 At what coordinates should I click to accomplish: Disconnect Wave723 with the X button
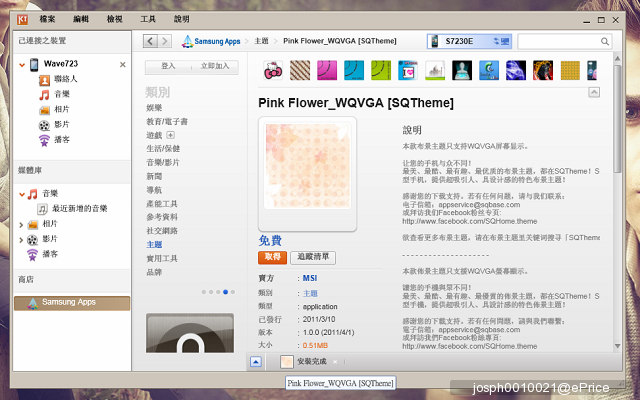(122, 64)
